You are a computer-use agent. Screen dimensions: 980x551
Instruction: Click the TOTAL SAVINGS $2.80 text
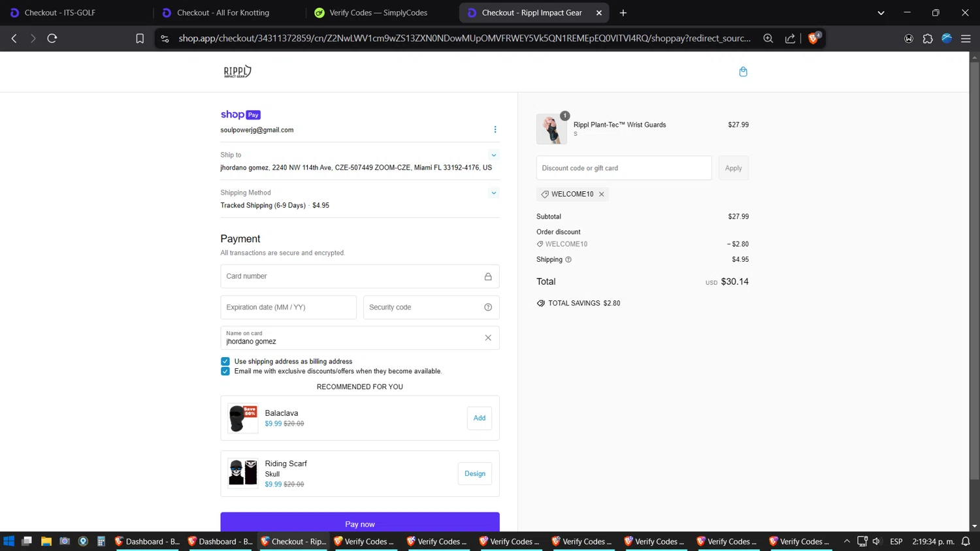click(x=584, y=304)
